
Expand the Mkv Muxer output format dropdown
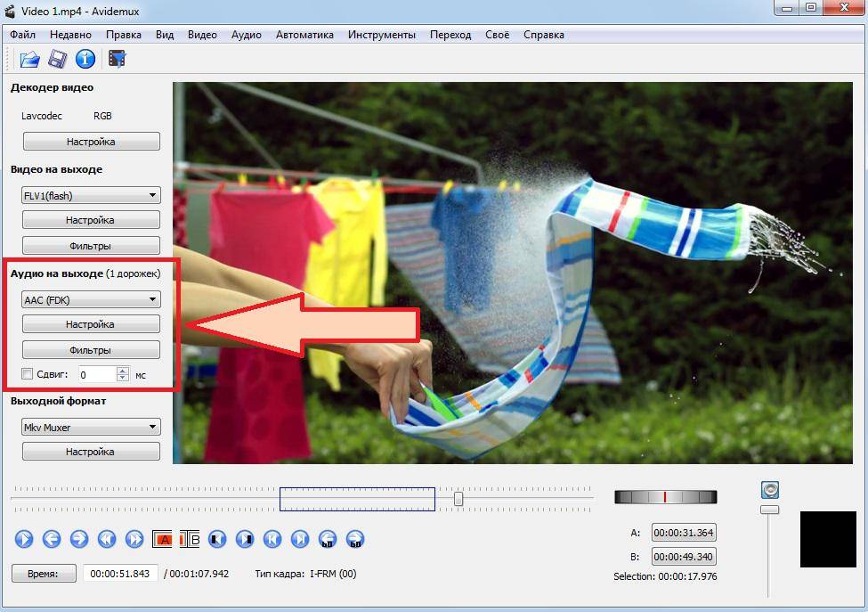coord(91,428)
